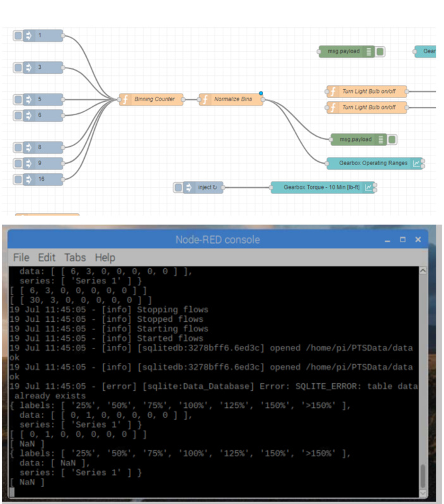This screenshot has height=504, width=444.
Task: Click the list icon on lower msg.payload debug node
Action: tap(381, 140)
